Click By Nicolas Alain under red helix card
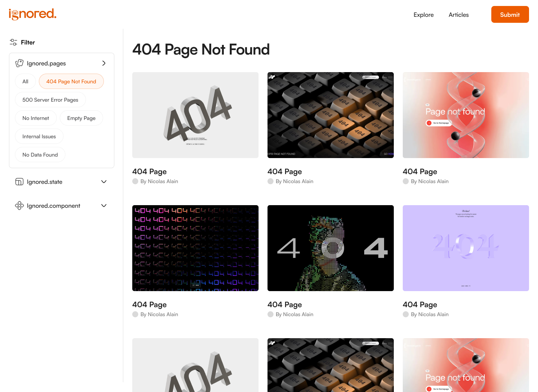Viewport: 538px width, 392px height. [x=430, y=181]
